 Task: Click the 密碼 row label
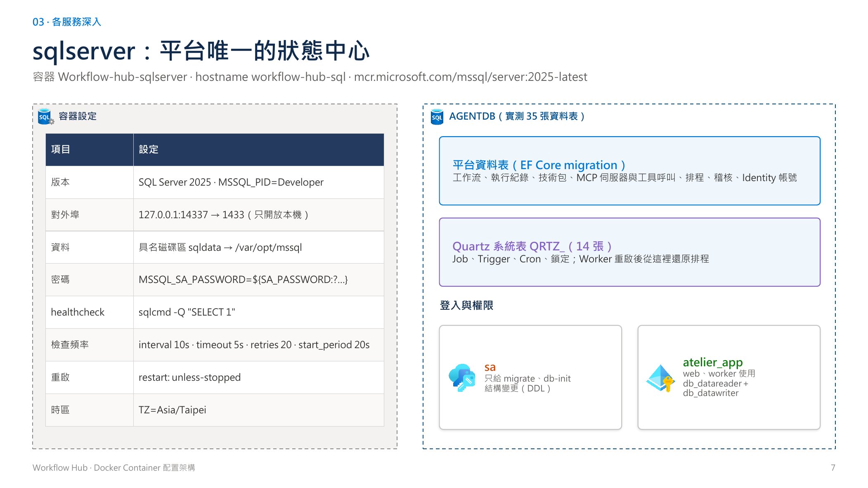pyautogui.click(x=60, y=280)
